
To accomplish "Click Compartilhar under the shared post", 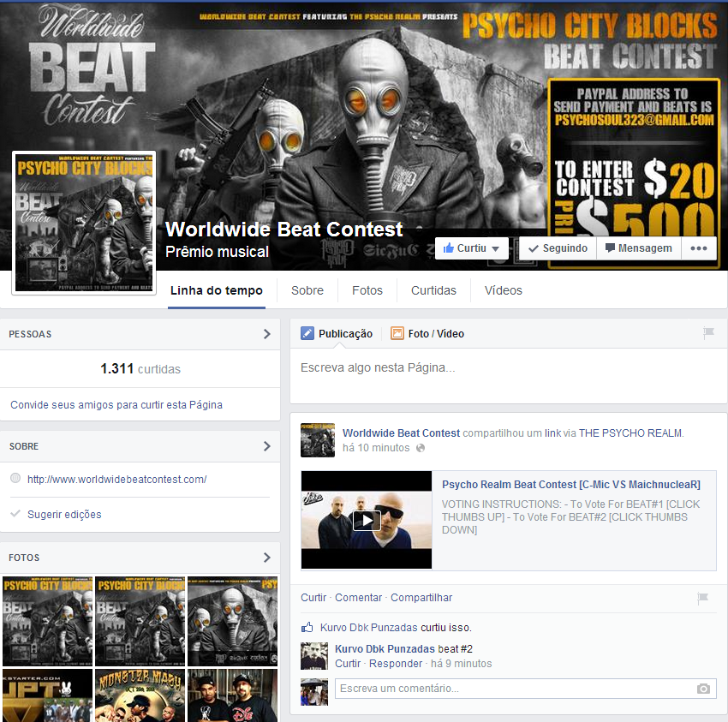I will 421,598.
